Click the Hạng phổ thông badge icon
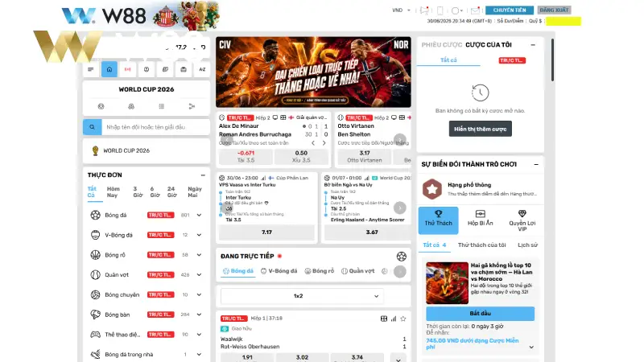Viewport: 644px width, 362px height. tap(432, 189)
